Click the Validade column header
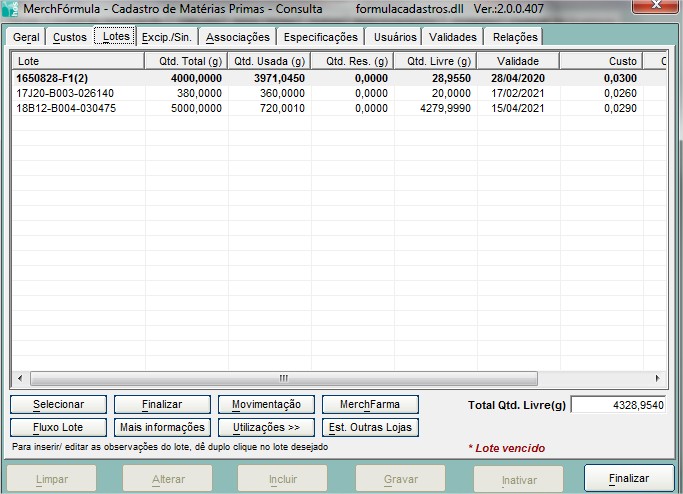This screenshot has width=683, height=494. 517,61
